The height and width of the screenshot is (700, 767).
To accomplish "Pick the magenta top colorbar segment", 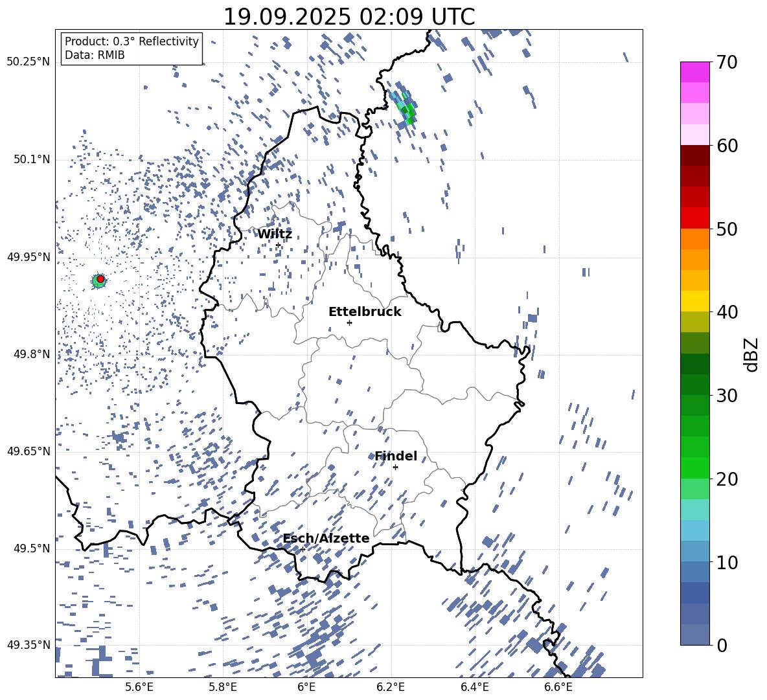I will (694, 71).
